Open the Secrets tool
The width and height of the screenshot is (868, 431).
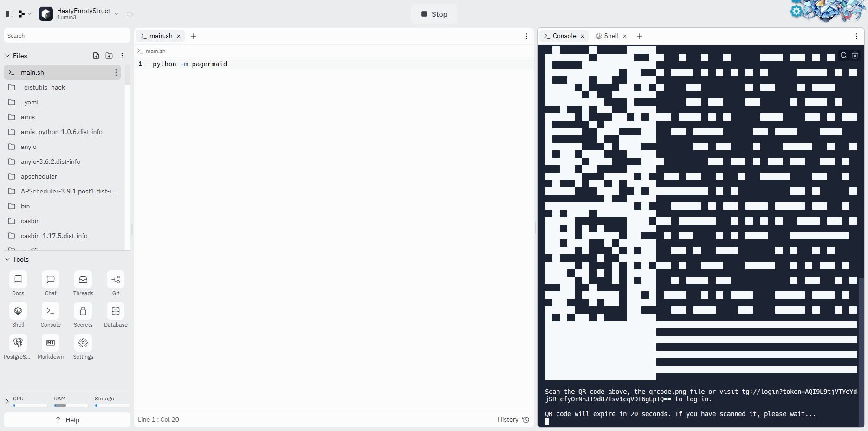click(x=83, y=311)
